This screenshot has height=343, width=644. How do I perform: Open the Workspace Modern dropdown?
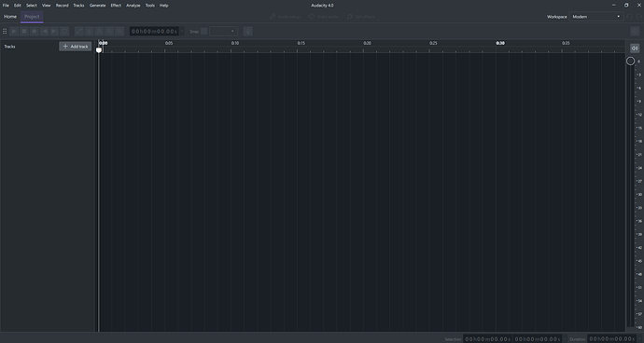[596, 17]
